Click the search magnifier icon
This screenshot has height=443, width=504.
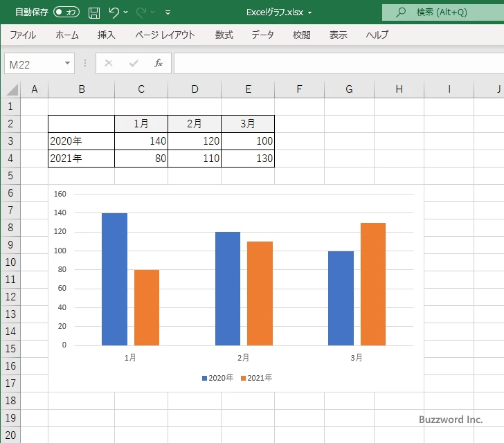[400, 12]
